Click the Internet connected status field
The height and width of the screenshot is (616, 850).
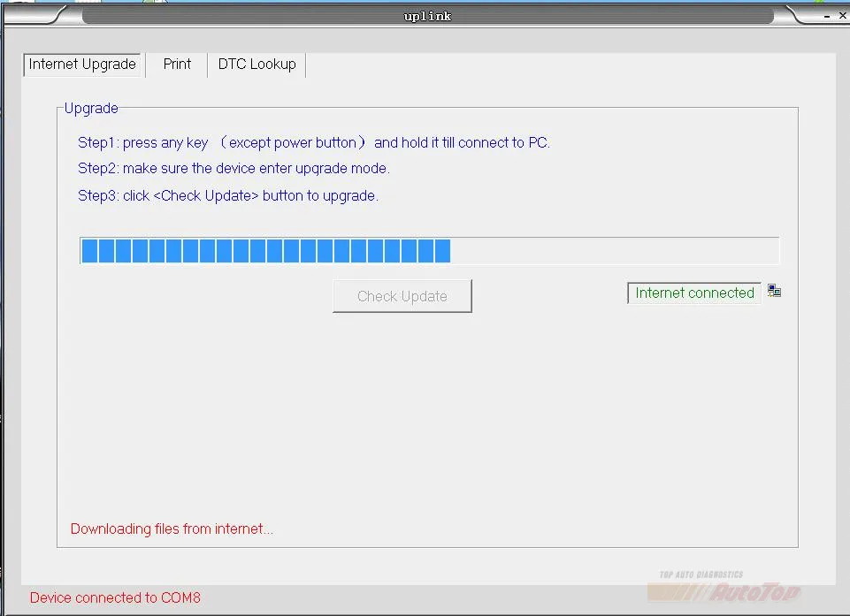694,293
